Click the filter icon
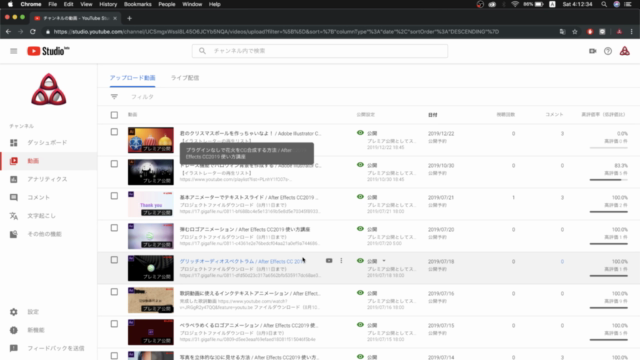Image resolution: width=640 pixels, height=360 pixels. (x=114, y=97)
